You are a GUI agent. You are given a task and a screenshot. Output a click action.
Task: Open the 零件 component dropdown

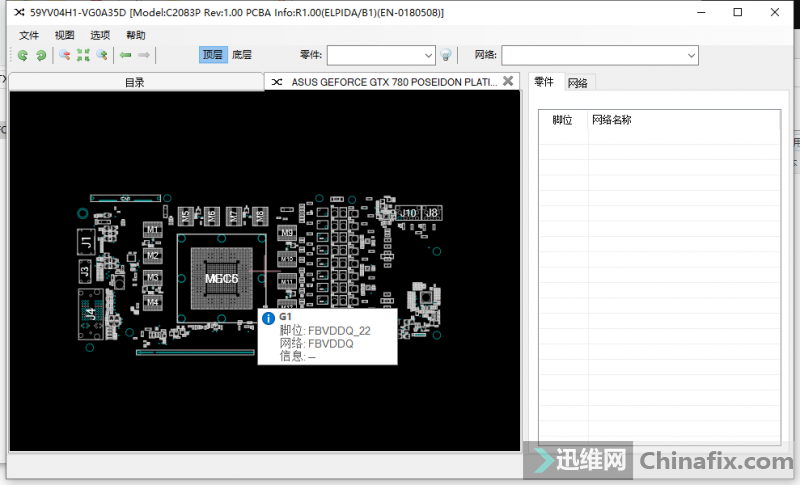coord(428,56)
